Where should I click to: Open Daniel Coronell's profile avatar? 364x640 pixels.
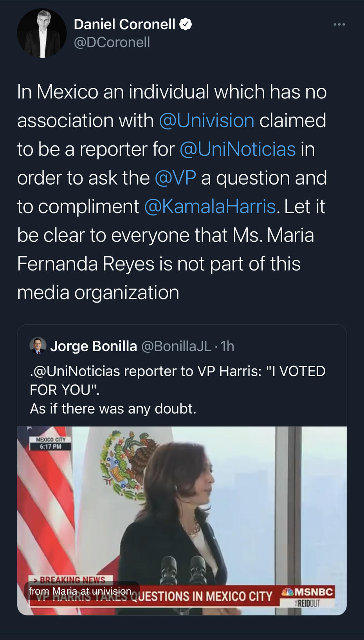(x=41, y=33)
